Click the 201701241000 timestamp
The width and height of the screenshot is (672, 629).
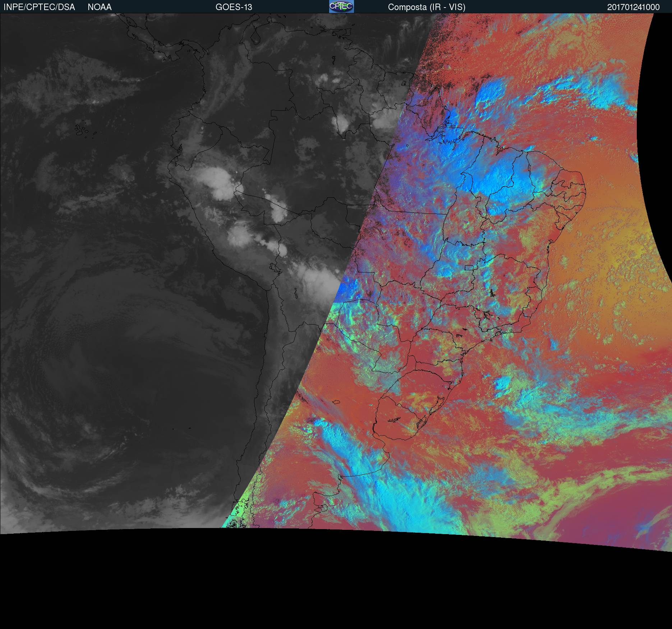(x=633, y=7)
